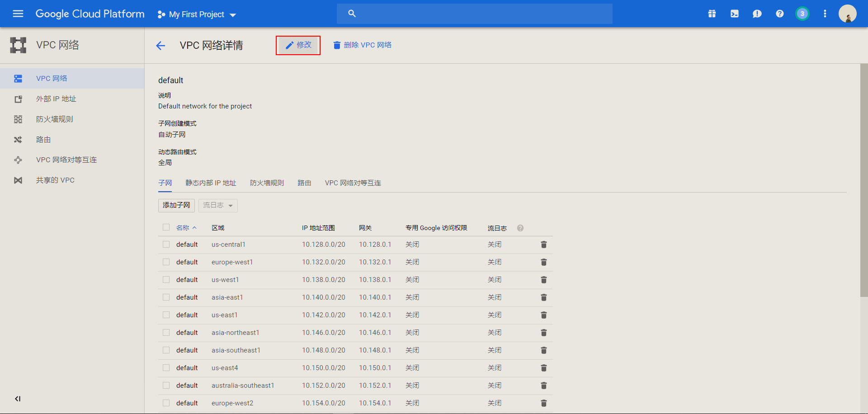Delete the asia-northeast1 subnet via trash icon
This screenshot has height=414, width=868.
click(x=544, y=333)
